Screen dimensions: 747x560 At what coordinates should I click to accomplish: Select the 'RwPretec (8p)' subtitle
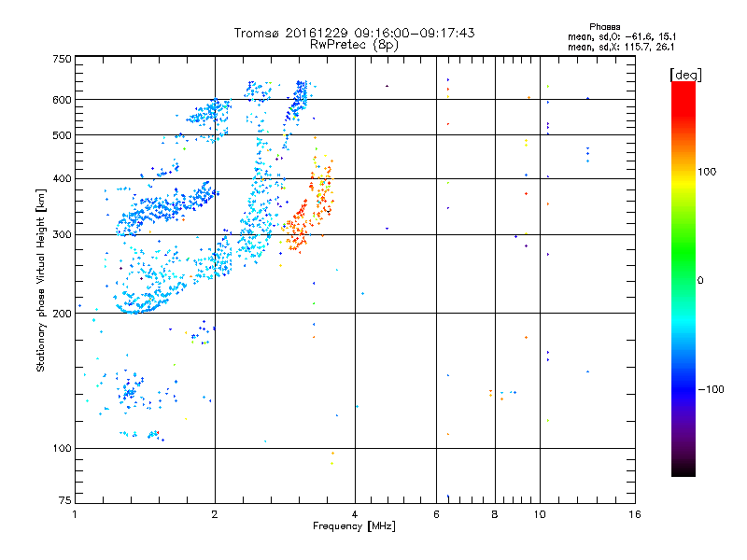point(354,45)
